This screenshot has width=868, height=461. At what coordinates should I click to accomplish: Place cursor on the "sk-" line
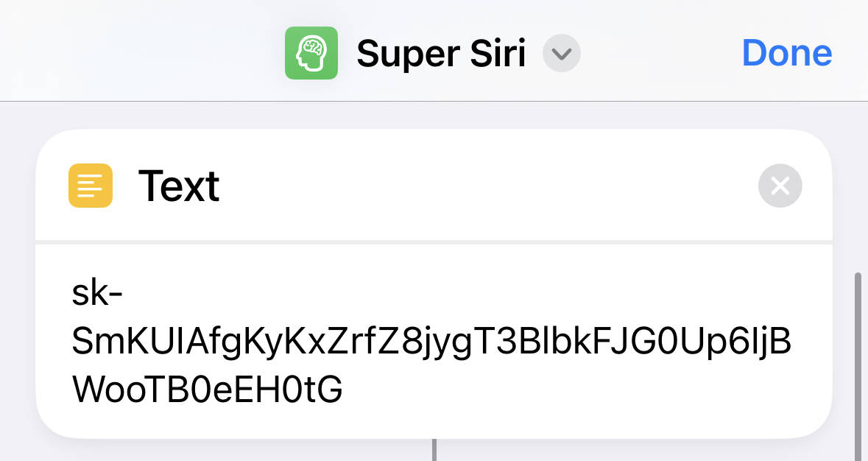pyautogui.click(x=97, y=294)
